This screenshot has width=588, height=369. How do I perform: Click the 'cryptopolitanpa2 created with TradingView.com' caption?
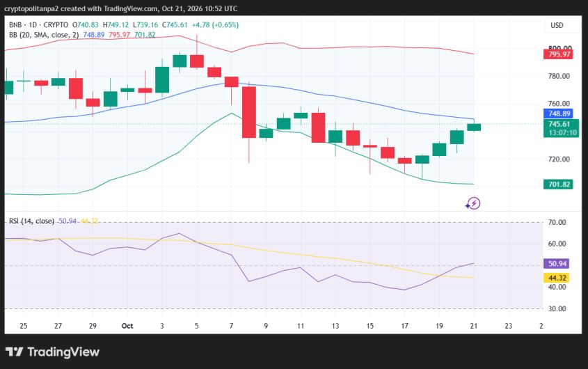81,8
